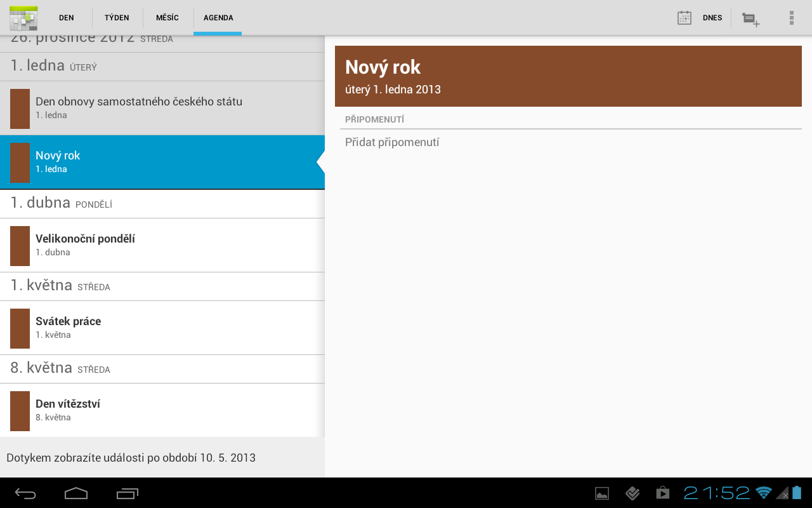The image size is (812, 508).
Task: Tap the Play Store notification icon
Action: pyautogui.click(x=662, y=493)
